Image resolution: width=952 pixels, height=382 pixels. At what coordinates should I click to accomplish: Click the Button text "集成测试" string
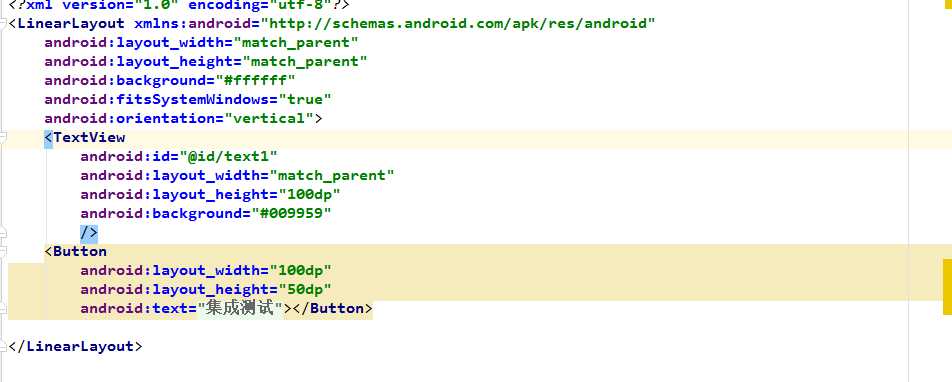coord(241,308)
